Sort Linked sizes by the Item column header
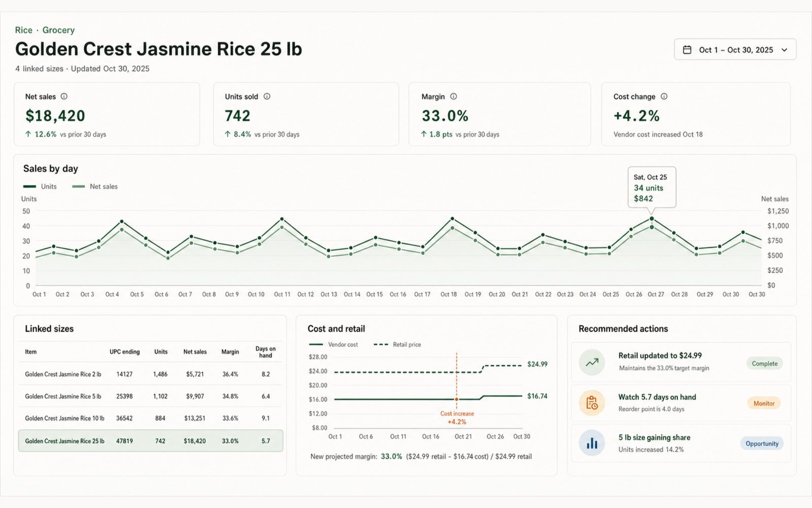The width and height of the screenshot is (812, 508). click(31, 352)
